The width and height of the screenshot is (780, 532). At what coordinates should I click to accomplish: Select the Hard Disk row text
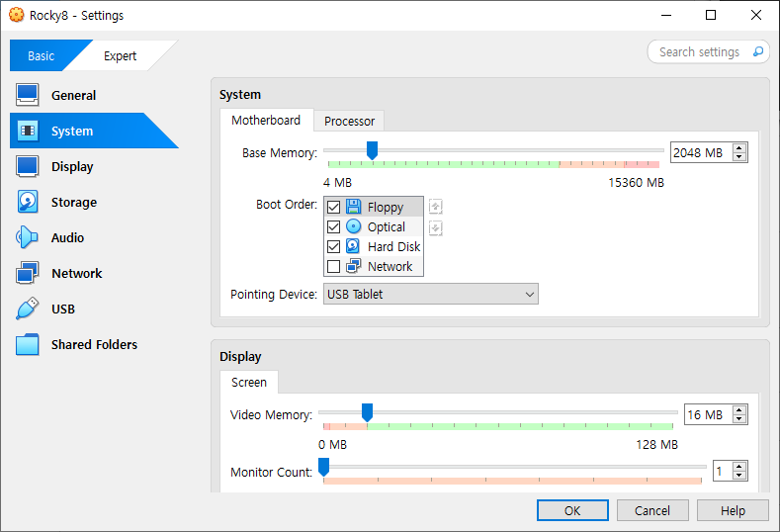pos(394,247)
